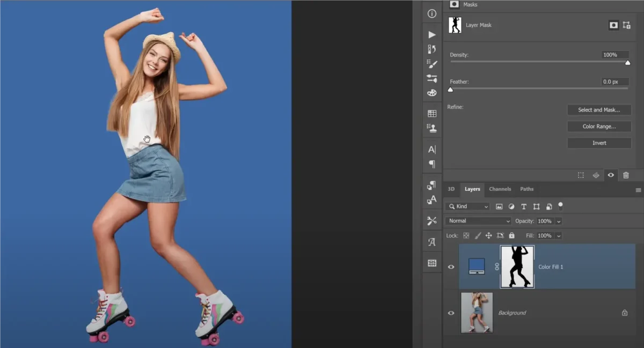Open the Swatches palette panel icon

(431, 93)
